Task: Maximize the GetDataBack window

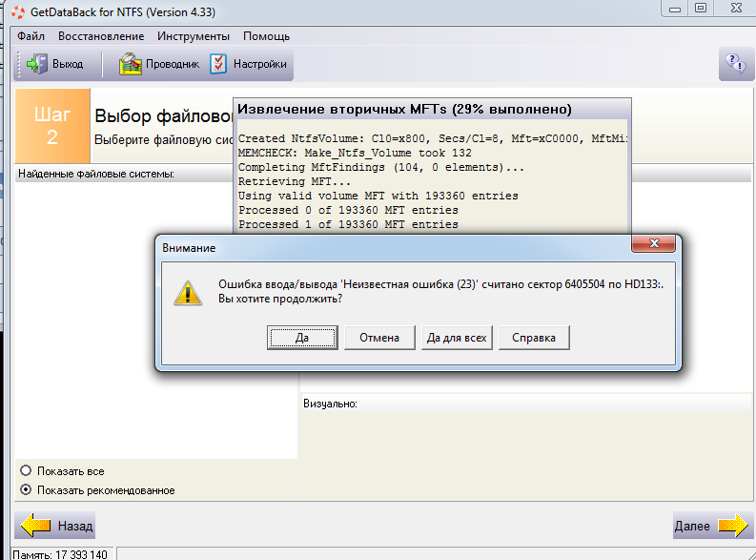Action: click(701, 9)
